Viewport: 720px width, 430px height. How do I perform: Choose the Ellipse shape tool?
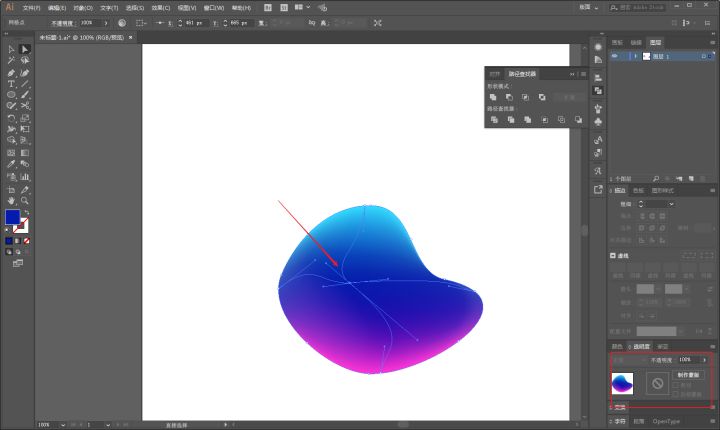point(11,95)
